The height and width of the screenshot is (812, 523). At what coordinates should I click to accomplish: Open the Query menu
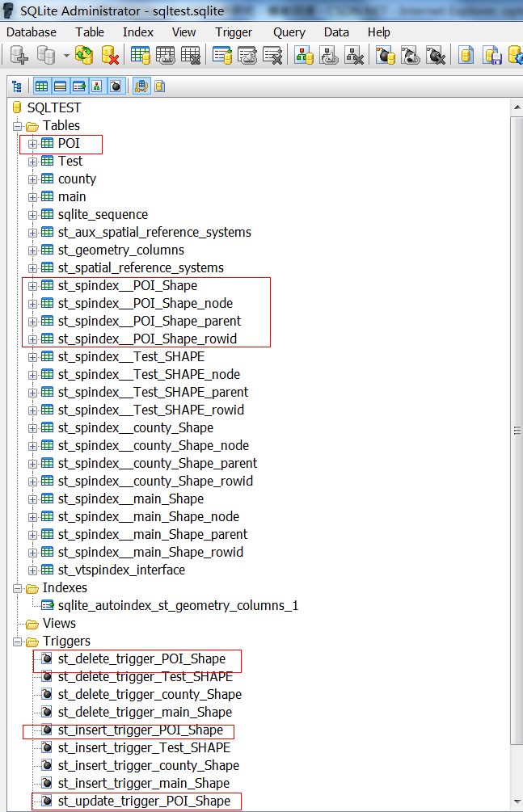pyautogui.click(x=289, y=32)
